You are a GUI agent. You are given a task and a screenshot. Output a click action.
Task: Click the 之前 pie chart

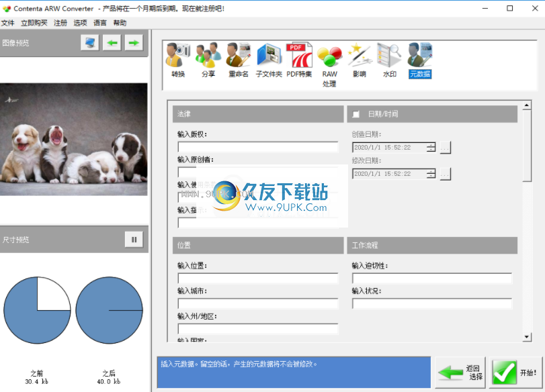[x=37, y=310]
